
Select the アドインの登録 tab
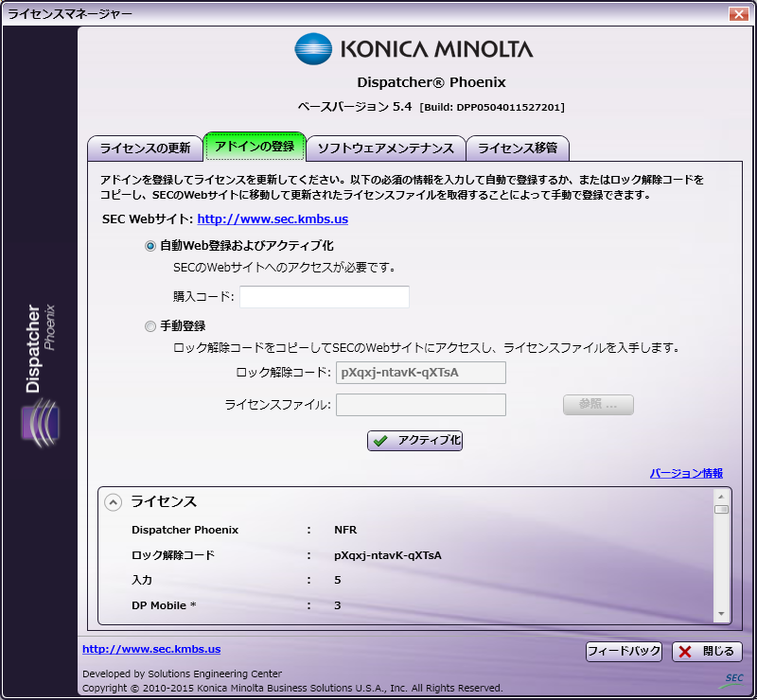click(x=255, y=147)
